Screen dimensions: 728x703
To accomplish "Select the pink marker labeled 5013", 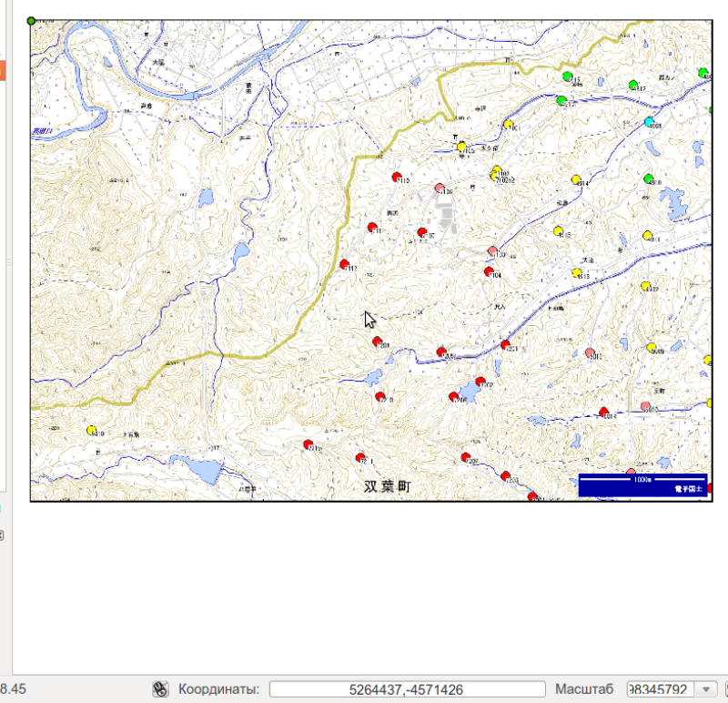I will (645, 406).
